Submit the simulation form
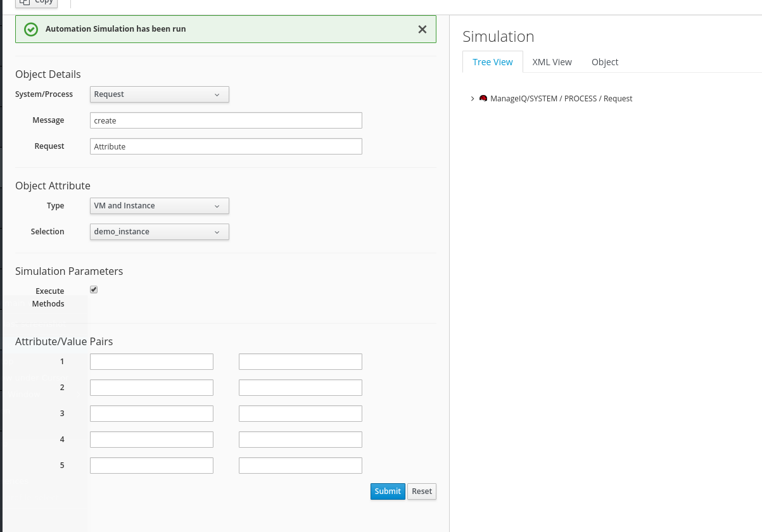Viewport: 762px width, 532px height. click(388, 491)
